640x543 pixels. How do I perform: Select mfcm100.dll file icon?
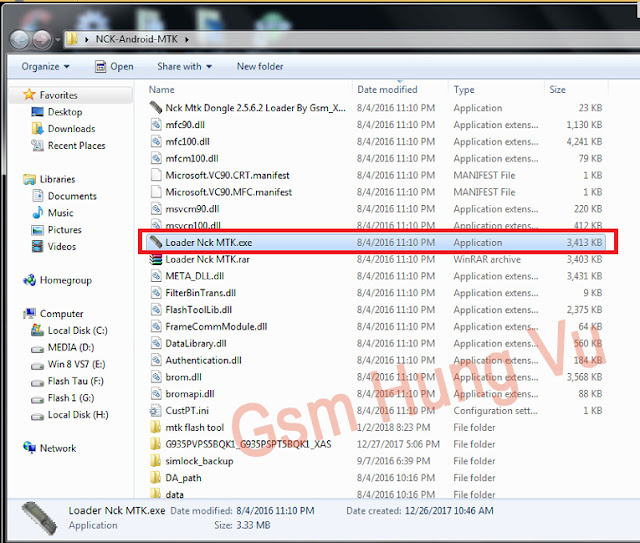tap(156, 158)
